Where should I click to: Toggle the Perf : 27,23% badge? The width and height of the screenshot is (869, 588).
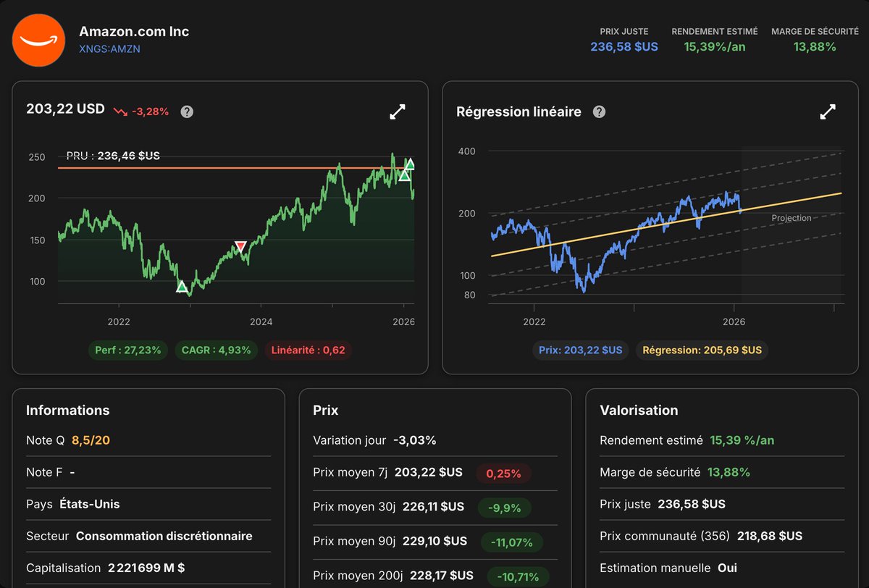click(127, 350)
